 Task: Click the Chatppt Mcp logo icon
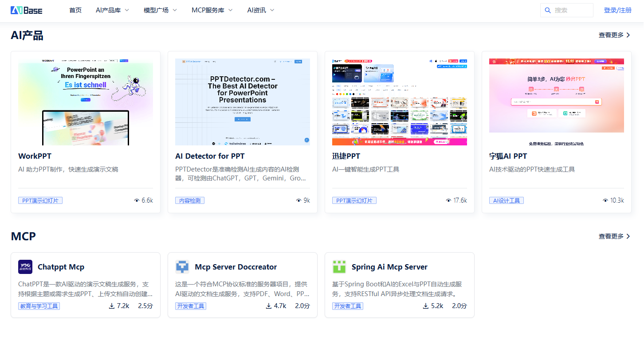pos(25,267)
